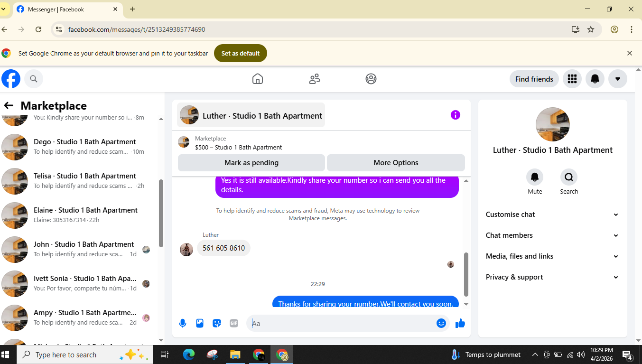Screen dimensions: 642x364
Task: Click the conversation list scrollbar thumb
Action: (x=161, y=213)
